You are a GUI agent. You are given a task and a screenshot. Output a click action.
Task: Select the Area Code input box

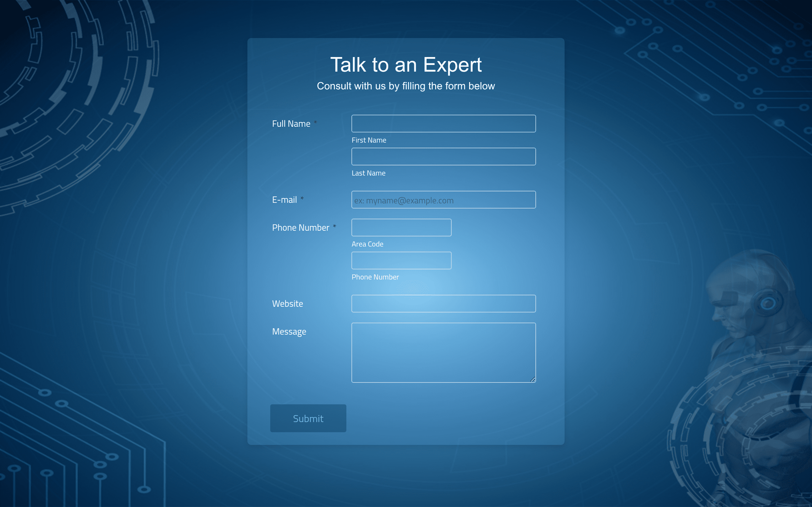coord(401,227)
